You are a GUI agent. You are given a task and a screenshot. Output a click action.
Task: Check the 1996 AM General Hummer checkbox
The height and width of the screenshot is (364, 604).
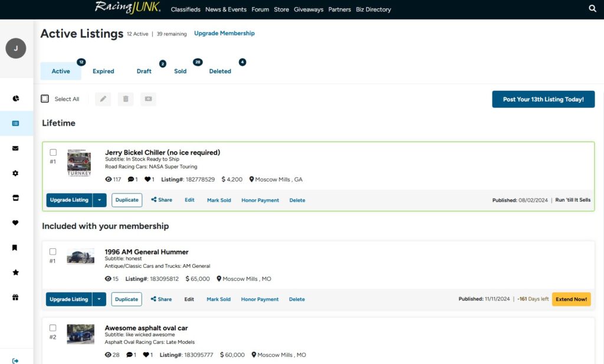(x=52, y=251)
